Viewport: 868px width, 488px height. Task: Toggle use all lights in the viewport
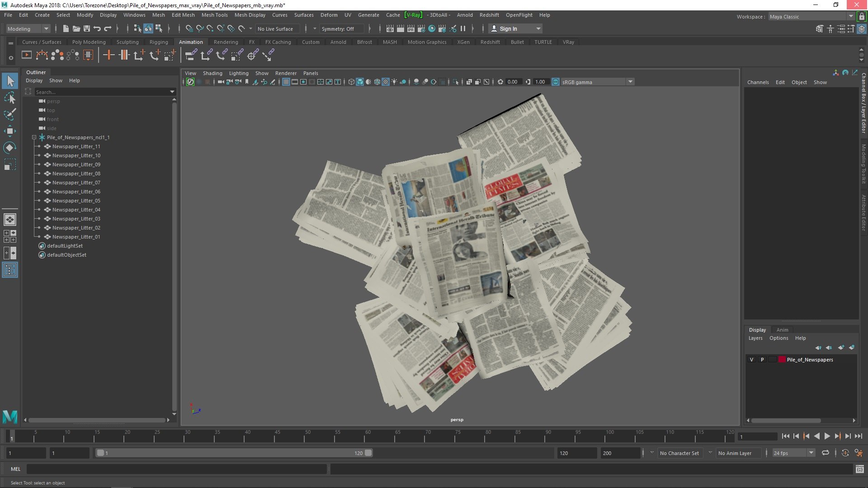pos(394,82)
